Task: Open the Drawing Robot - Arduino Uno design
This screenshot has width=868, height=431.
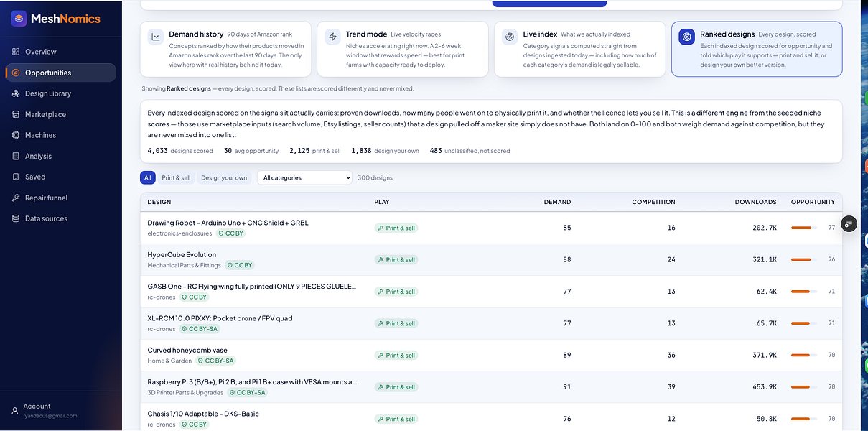Action: pyautogui.click(x=228, y=223)
